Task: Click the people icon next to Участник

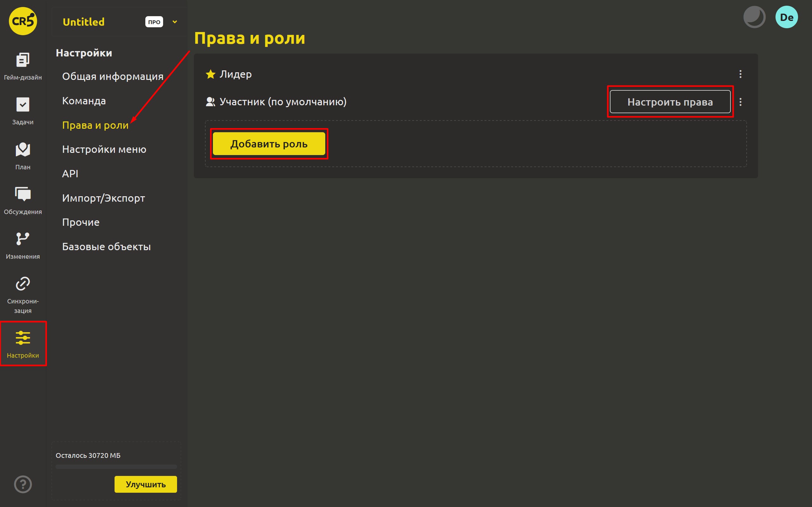Action: (x=210, y=102)
